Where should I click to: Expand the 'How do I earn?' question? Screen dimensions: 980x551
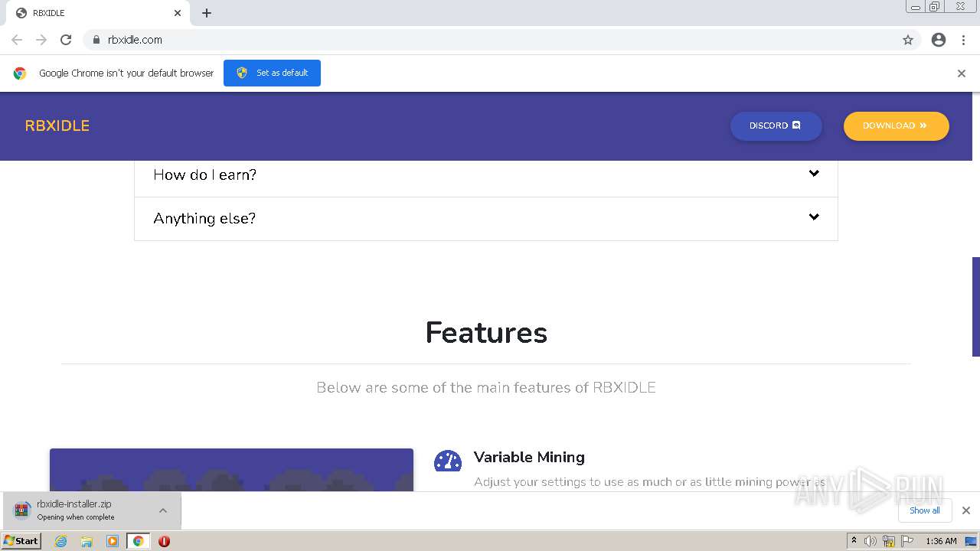[486, 175]
